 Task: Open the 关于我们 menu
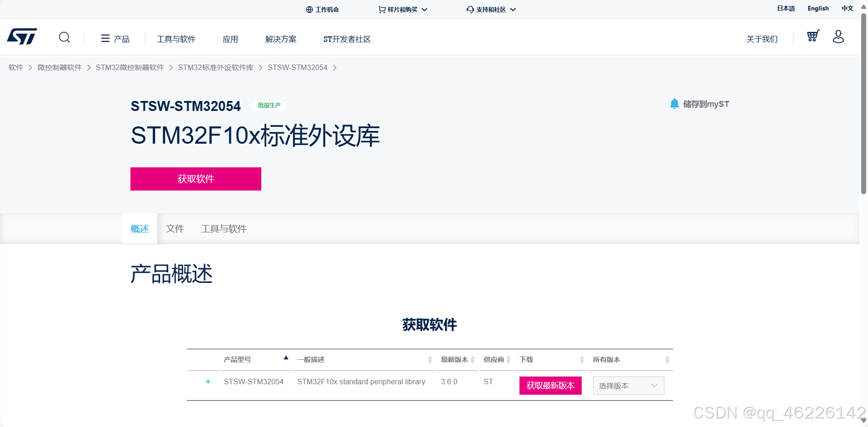762,39
